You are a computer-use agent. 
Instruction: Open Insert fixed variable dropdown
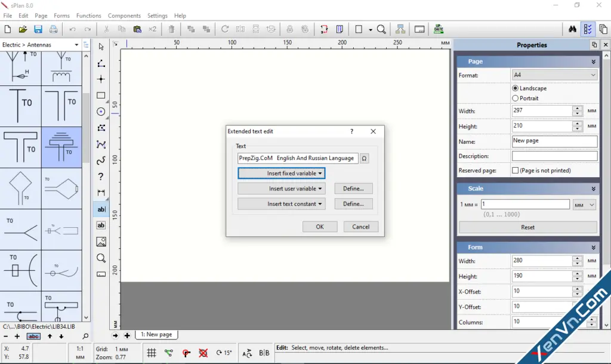click(x=282, y=174)
